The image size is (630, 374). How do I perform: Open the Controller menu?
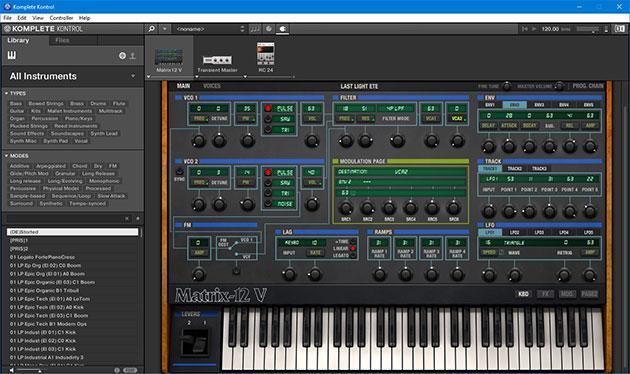tap(61, 18)
